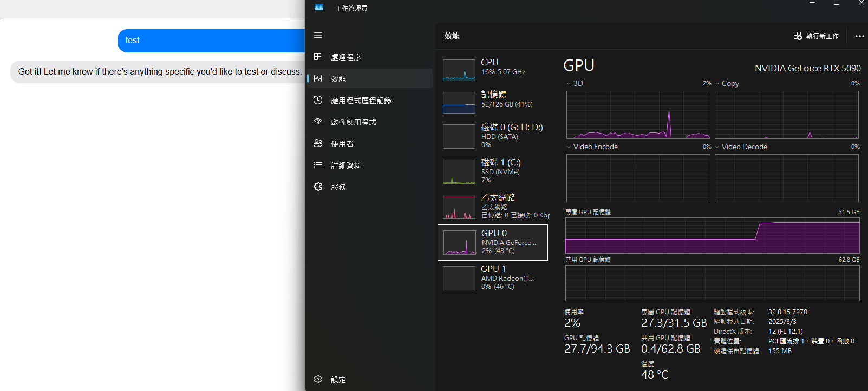Click the 共用 GPU 記憶體 usage graph

pyautogui.click(x=713, y=283)
